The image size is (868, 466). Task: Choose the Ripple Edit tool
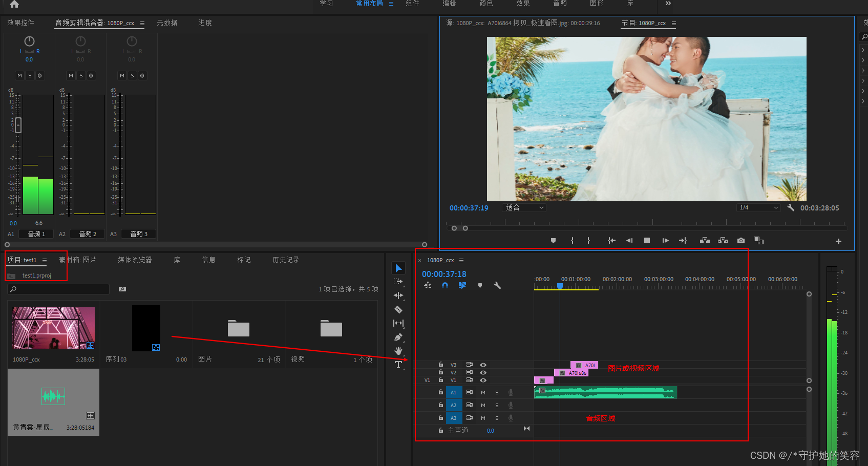(x=398, y=295)
